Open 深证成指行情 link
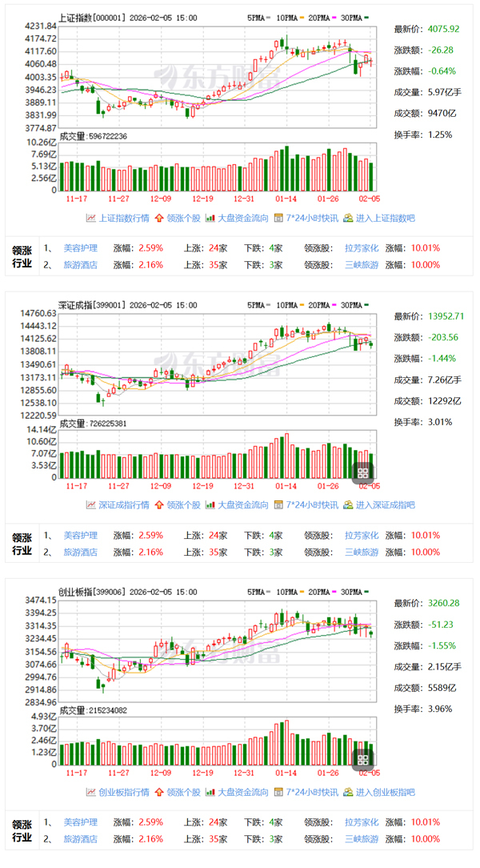Image resolution: width=480 pixels, height=868 pixels. pos(125,504)
